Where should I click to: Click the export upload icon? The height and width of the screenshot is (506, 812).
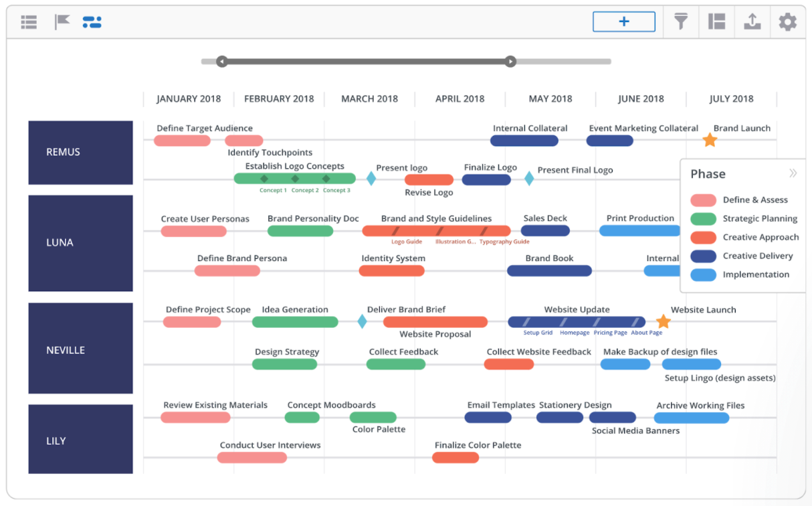[x=752, y=21]
